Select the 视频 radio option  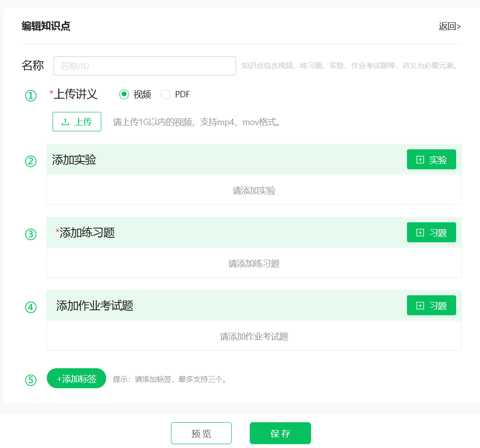(x=124, y=94)
